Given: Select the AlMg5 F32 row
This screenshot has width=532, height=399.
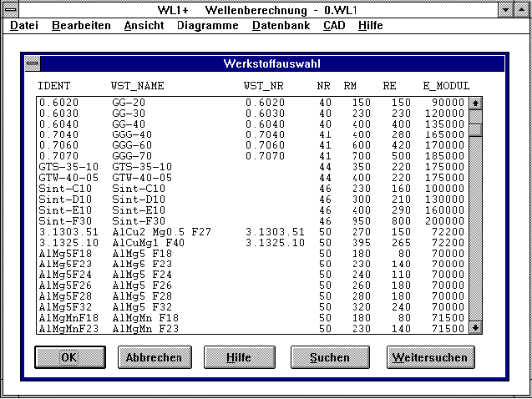Looking at the screenshot, I should [251, 308].
